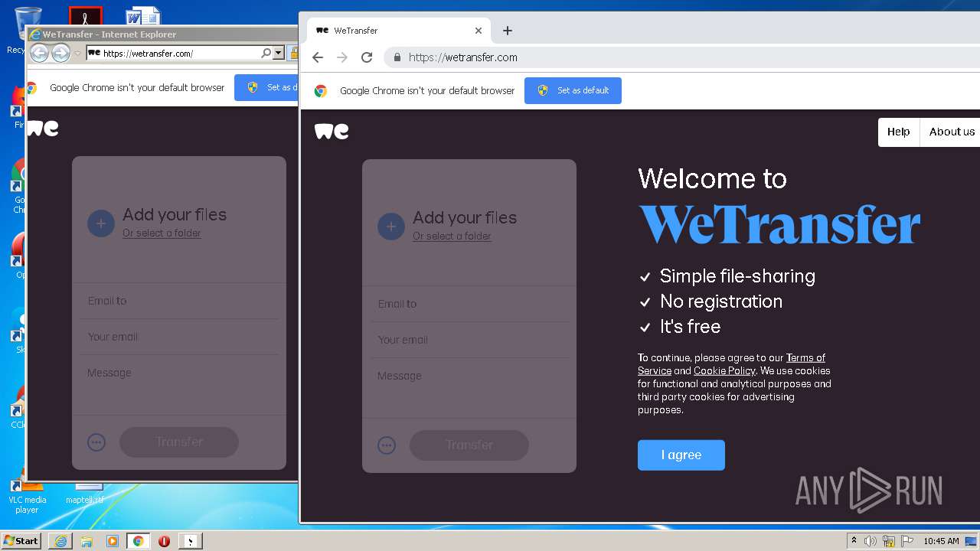Click the Email to field in Chrome window
The width and height of the screenshot is (980, 551).
pos(469,304)
